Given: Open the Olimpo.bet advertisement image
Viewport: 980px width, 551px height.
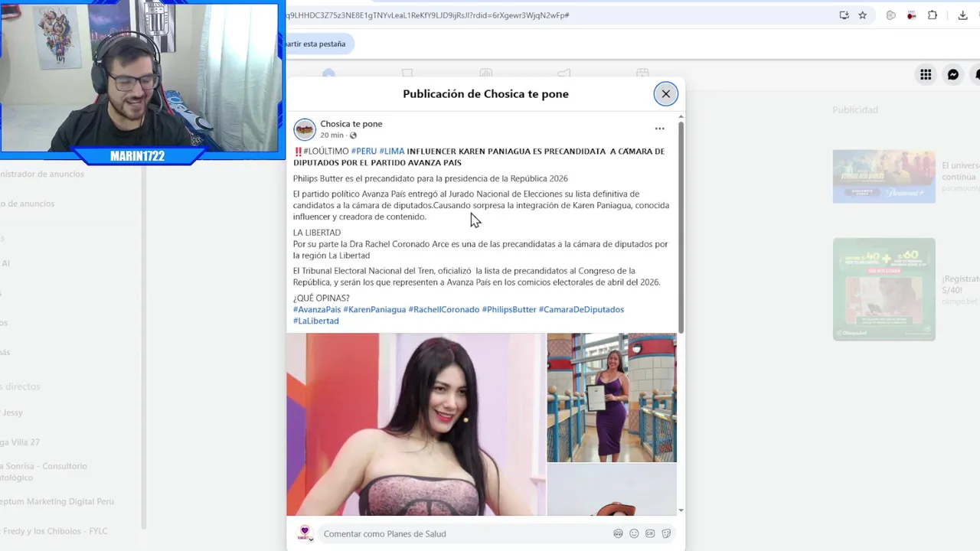Looking at the screenshot, I should point(884,289).
